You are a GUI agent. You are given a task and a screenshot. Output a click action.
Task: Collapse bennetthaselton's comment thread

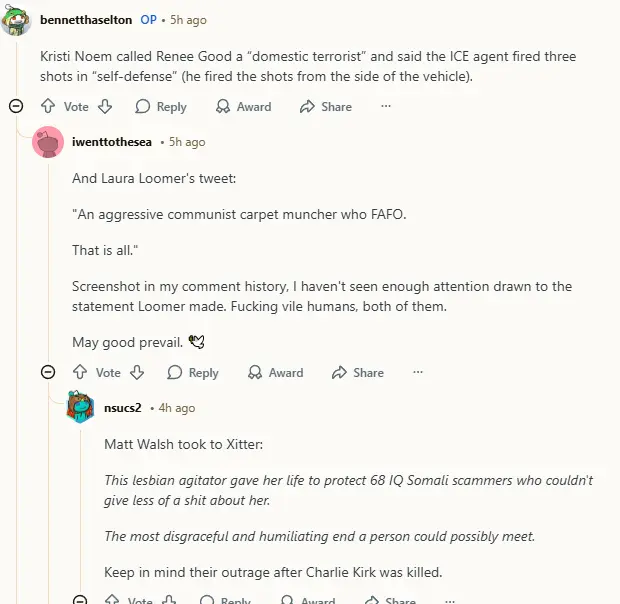[x=16, y=106]
